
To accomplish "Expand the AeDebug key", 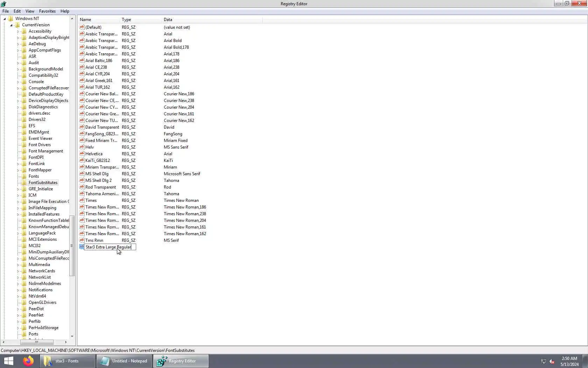I will (x=18, y=44).
